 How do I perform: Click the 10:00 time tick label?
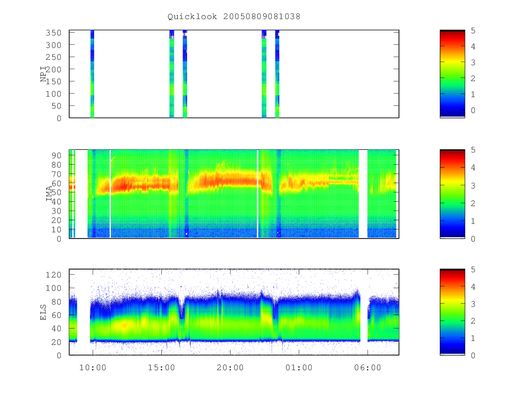(x=93, y=368)
